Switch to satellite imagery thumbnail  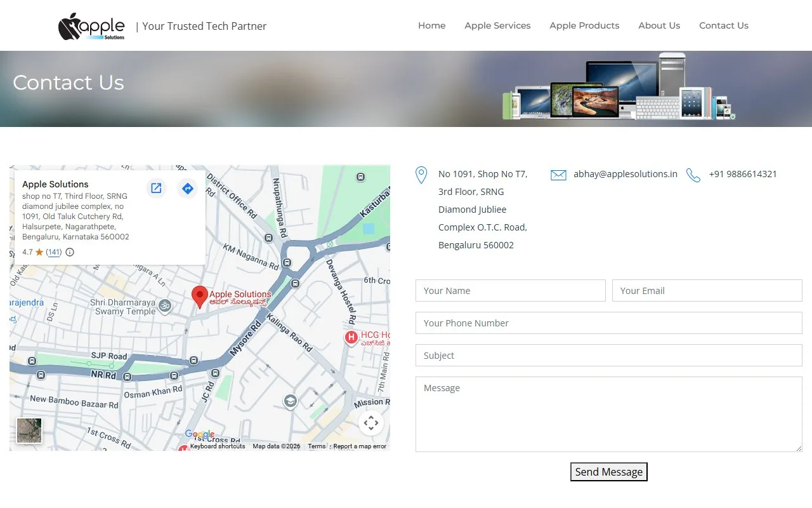(29, 431)
